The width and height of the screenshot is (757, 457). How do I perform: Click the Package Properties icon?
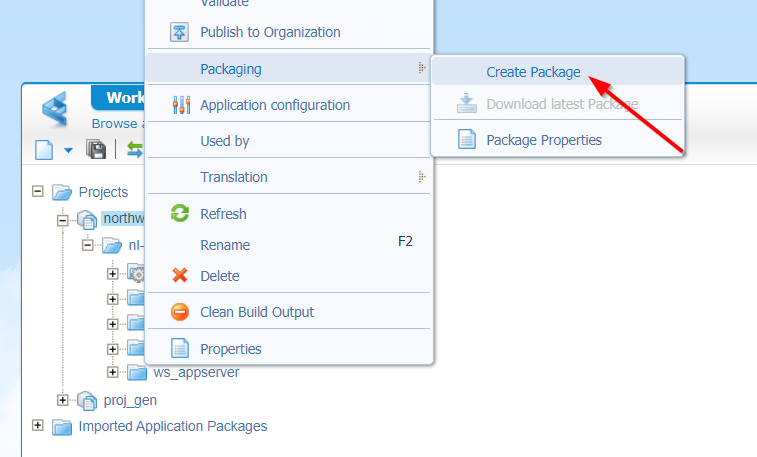[466, 140]
